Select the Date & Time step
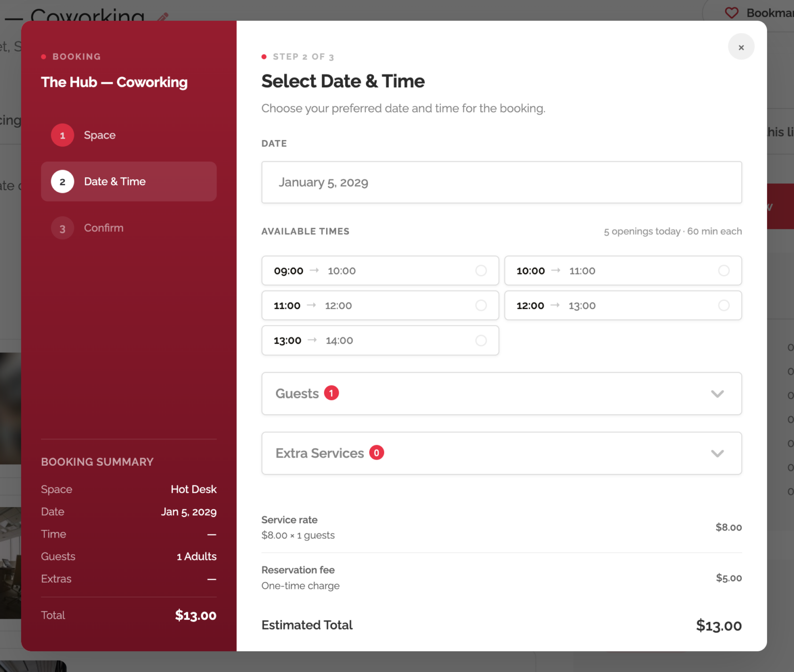 (x=129, y=181)
